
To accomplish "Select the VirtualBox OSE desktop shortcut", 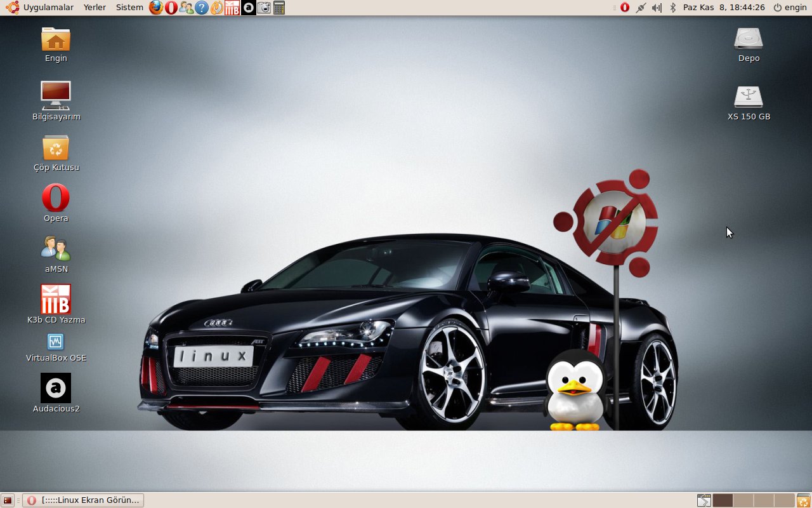I will coord(56,349).
